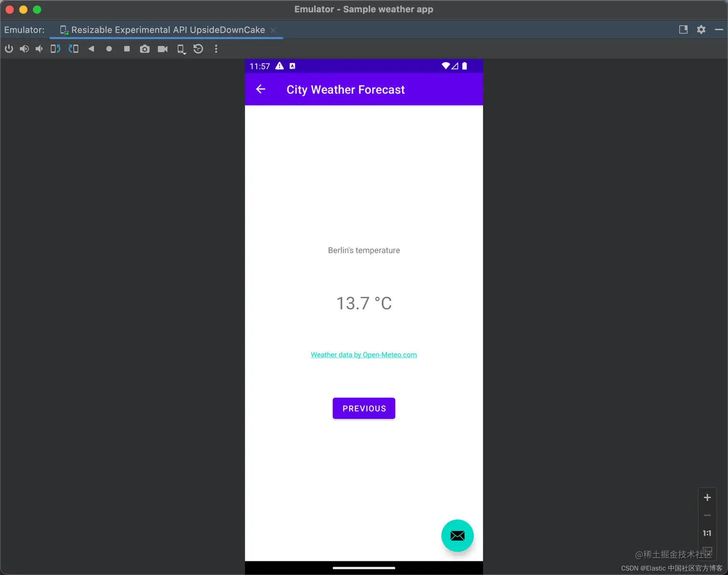Toggle the emulator window mode icon
728x575 pixels.
pyautogui.click(x=683, y=29)
